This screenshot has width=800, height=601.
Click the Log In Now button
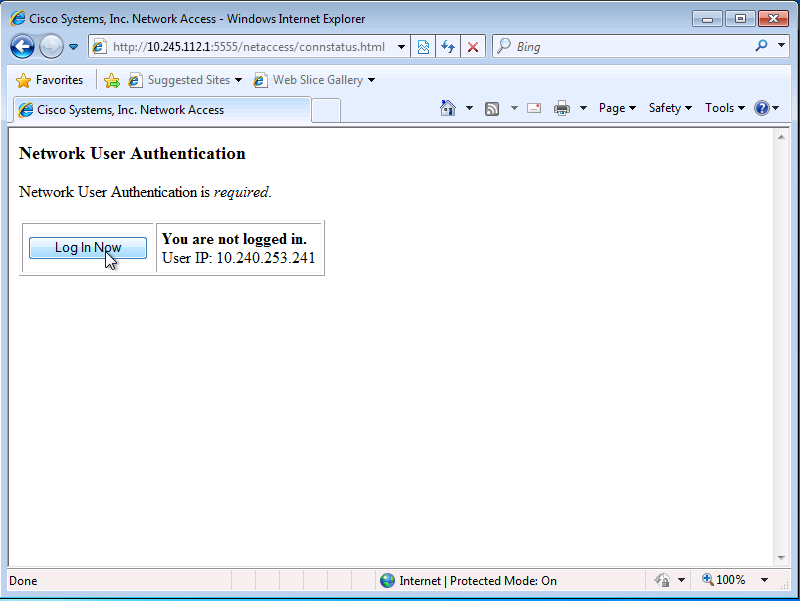(x=88, y=247)
